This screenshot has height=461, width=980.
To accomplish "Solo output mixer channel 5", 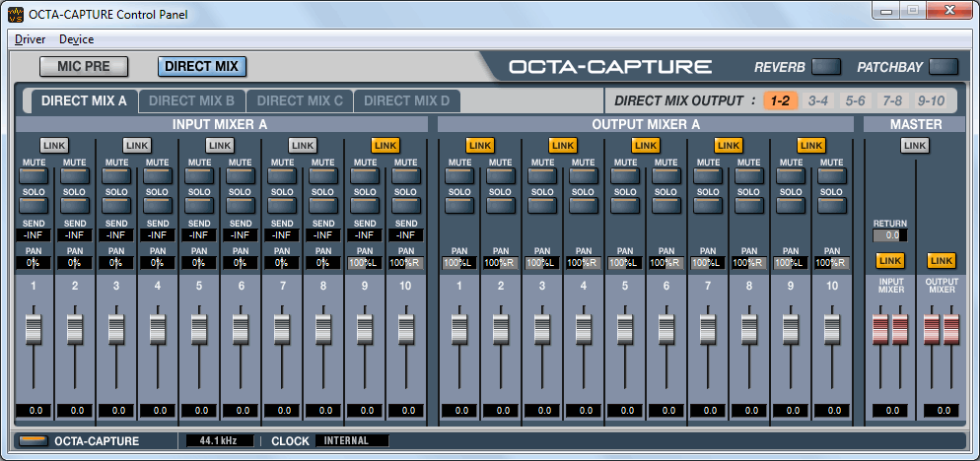I will pos(625,206).
